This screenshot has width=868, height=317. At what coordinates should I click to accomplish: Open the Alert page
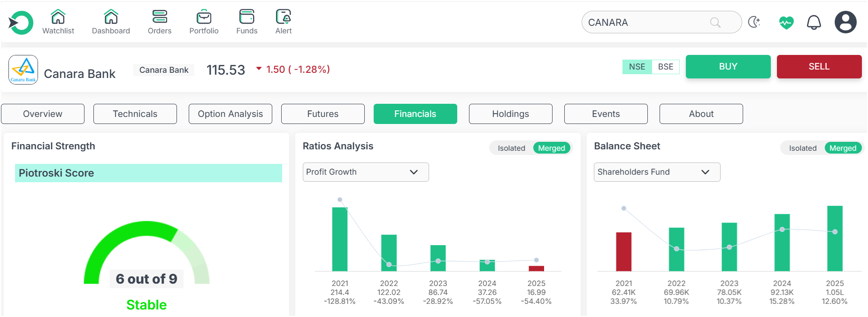click(284, 22)
